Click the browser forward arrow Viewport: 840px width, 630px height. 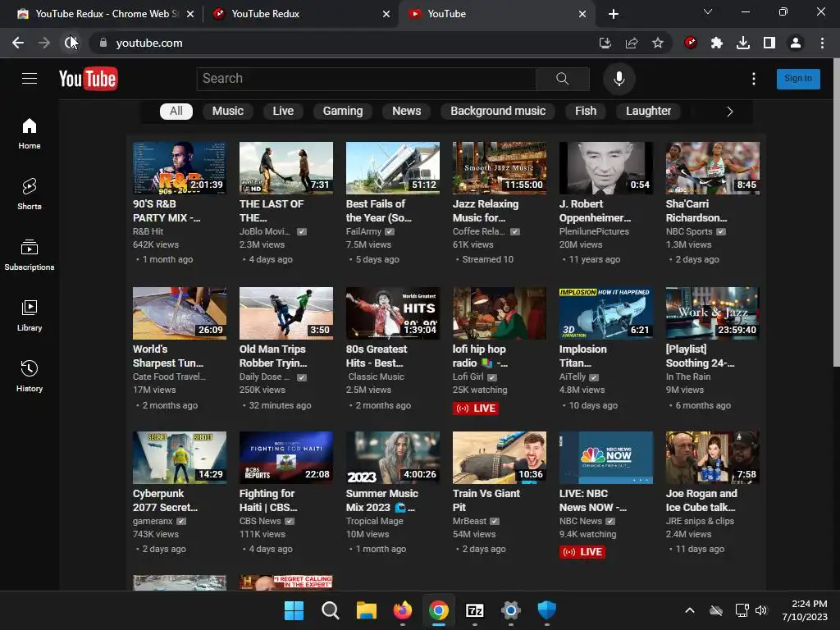click(44, 43)
